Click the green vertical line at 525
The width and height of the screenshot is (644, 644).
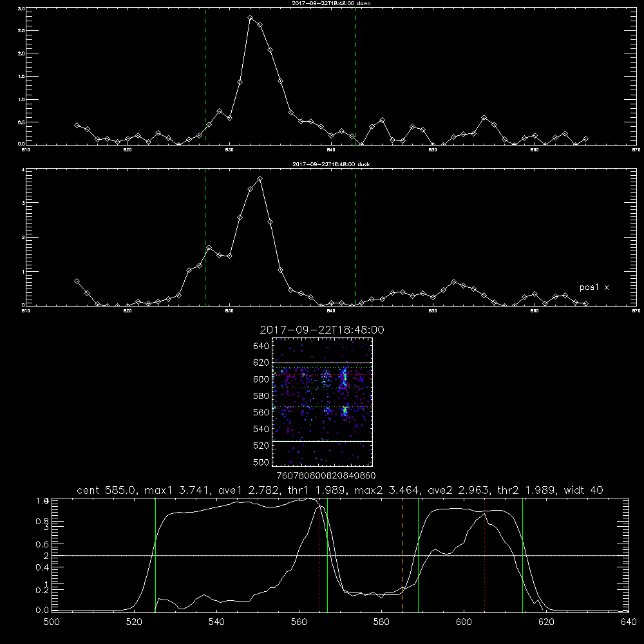(x=155, y=555)
